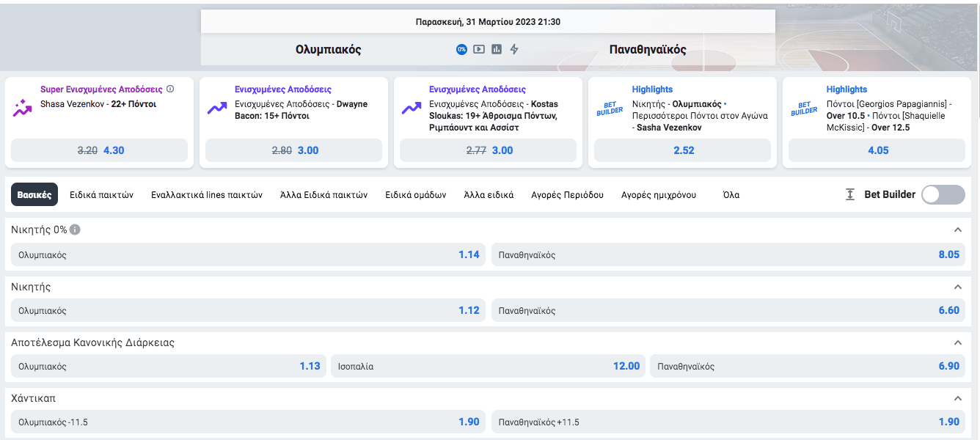Switch to Ειδικά παικτών tab
This screenshot has height=440, width=980.
[102, 195]
